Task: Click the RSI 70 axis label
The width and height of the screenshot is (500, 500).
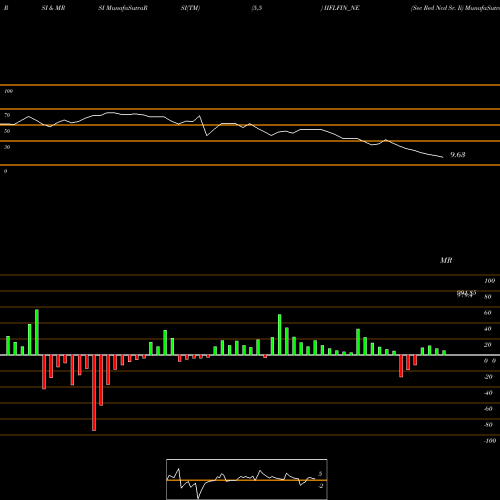Action: 7,115
